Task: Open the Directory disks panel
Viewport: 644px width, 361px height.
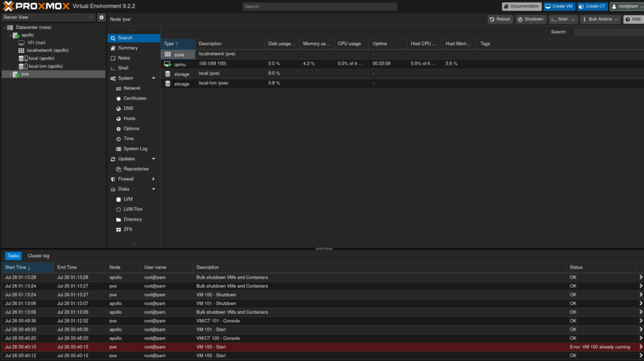Action: 134,219
